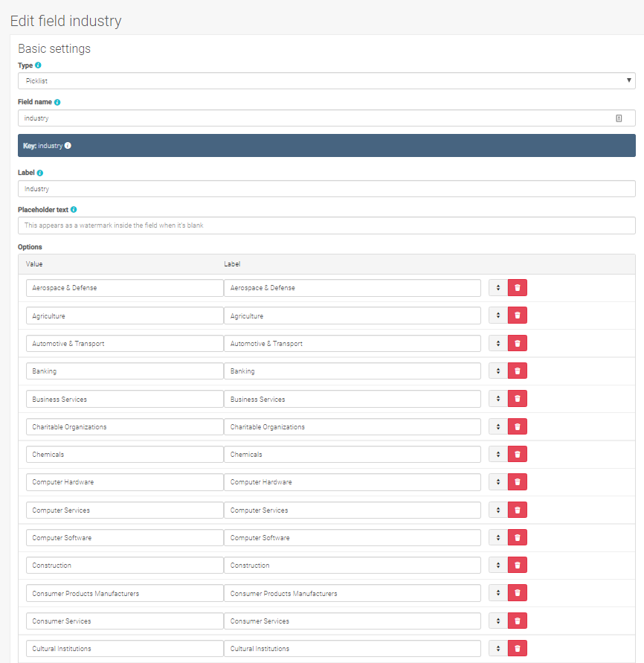Delete the Chemicals option
The height and width of the screenshot is (663, 644).
click(x=518, y=454)
